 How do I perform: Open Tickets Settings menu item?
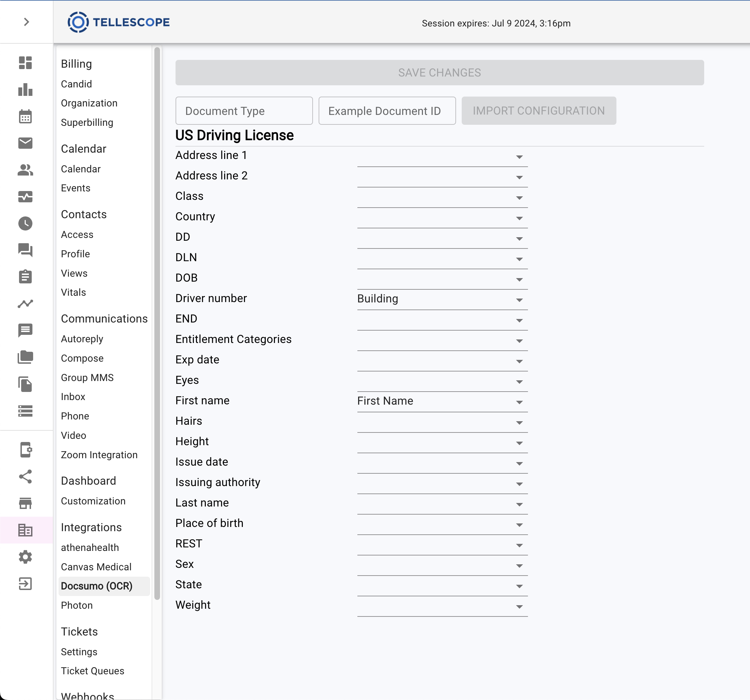[x=79, y=652]
